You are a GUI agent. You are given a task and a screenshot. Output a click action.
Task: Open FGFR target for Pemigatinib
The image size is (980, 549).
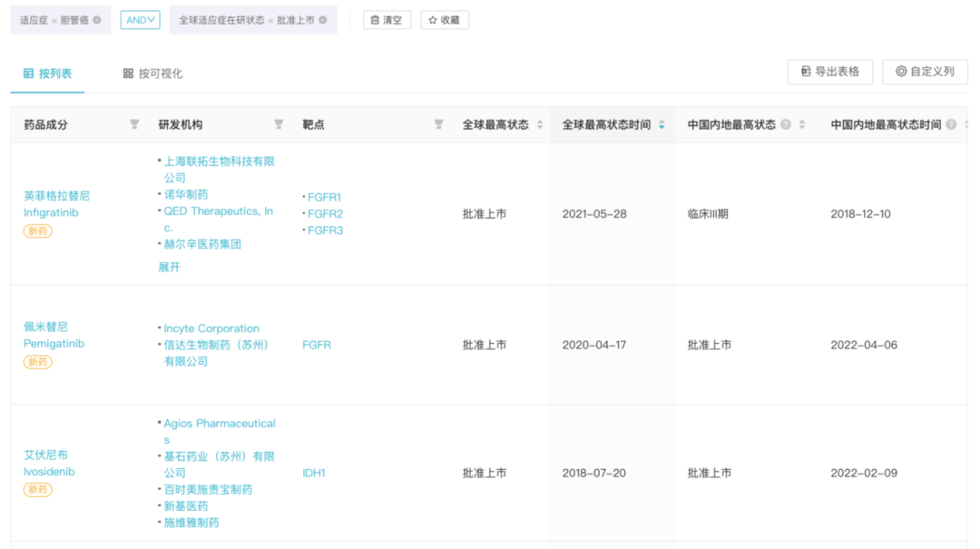click(x=317, y=345)
